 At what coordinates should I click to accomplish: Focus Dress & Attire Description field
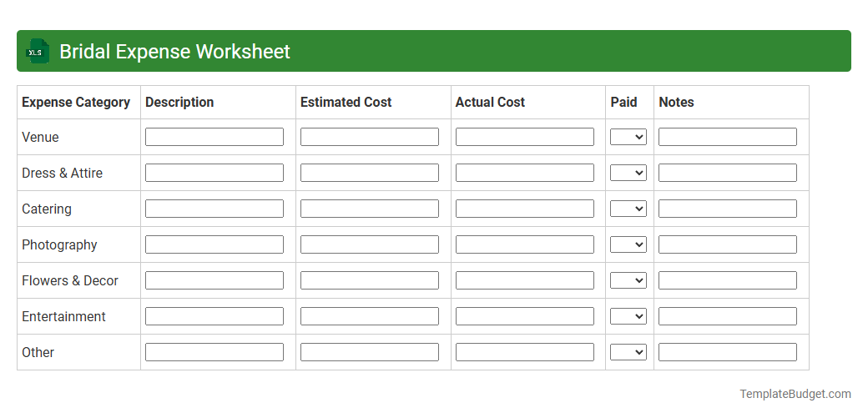(214, 173)
